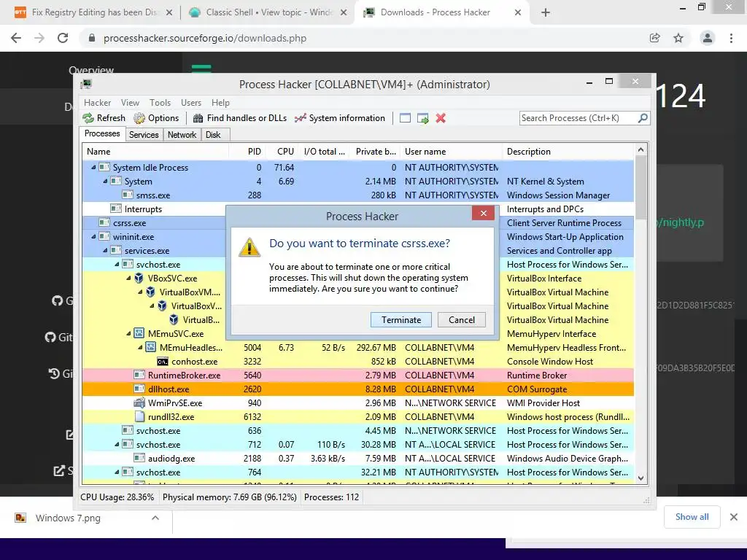Open Chrome three-dot menu

[x=731, y=38]
